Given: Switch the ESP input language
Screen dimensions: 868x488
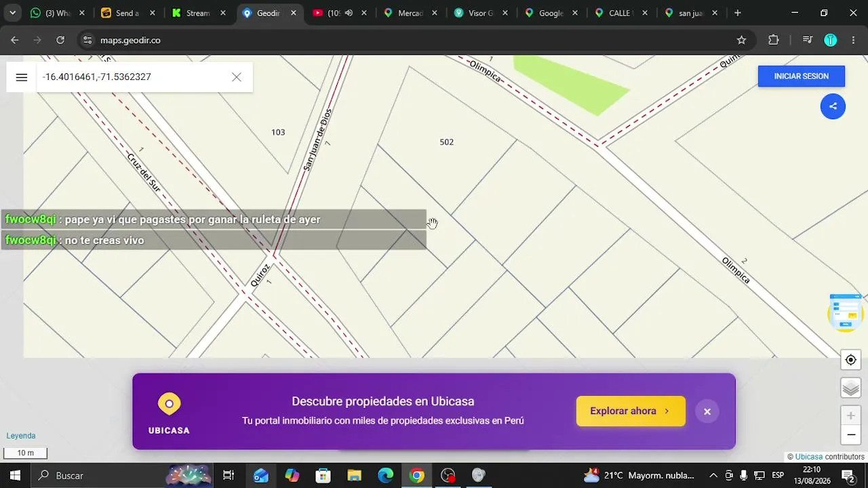Looking at the screenshot, I should [778, 475].
